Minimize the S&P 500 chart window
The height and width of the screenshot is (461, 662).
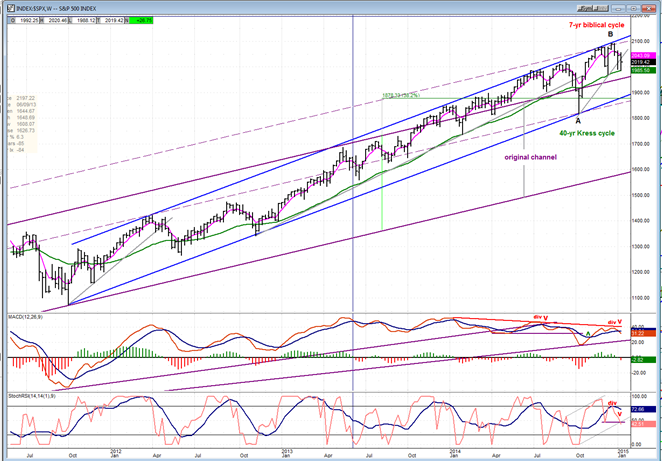pyautogui.click(x=618, y=8)
